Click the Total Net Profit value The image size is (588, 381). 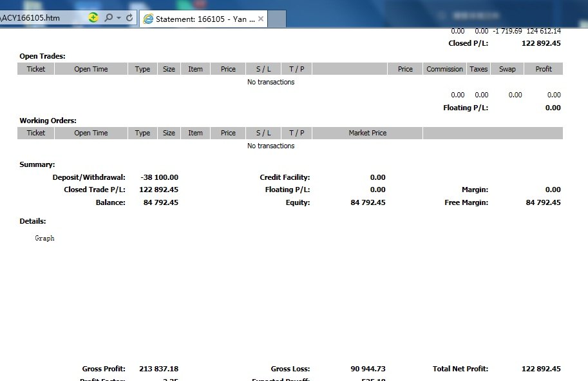(x=541, y=369)
